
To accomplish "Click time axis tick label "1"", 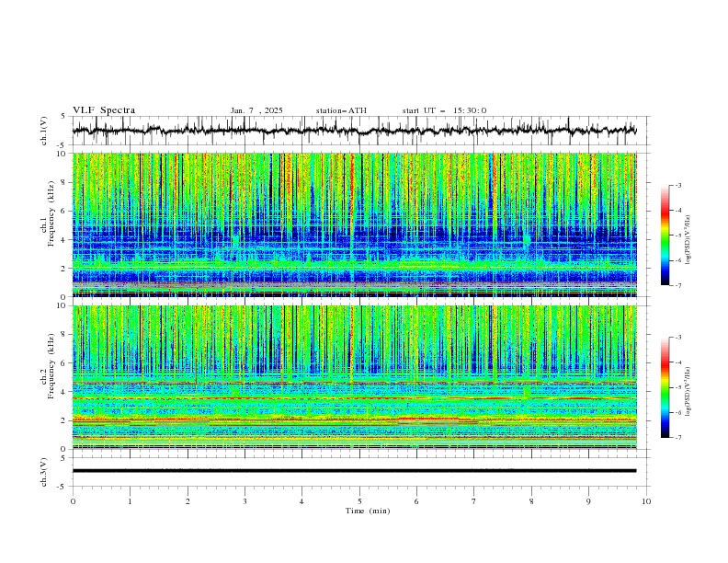I will coord(130,501).
